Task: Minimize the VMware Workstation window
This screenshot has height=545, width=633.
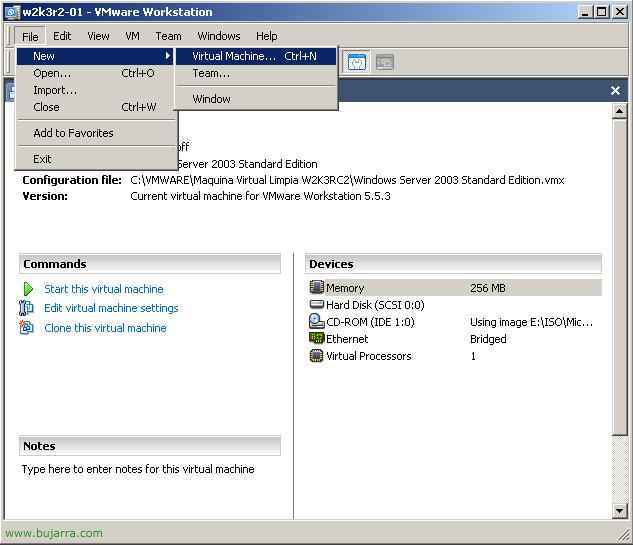Action: coord(585,12)
